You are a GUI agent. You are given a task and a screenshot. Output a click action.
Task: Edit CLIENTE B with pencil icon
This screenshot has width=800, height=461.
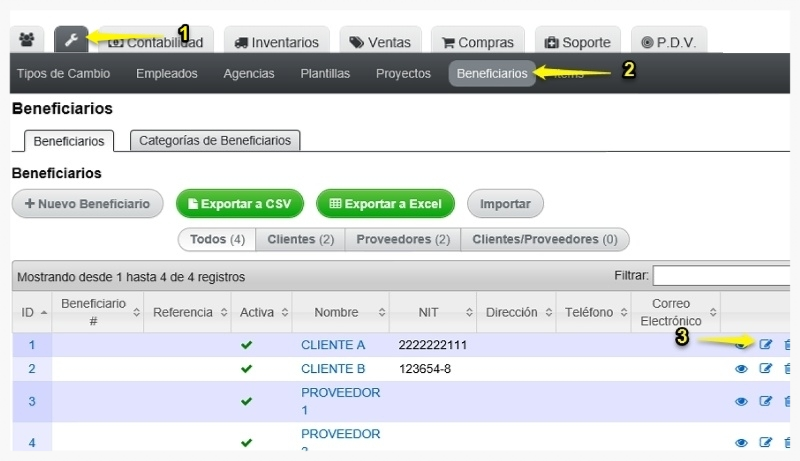point(765,368)
